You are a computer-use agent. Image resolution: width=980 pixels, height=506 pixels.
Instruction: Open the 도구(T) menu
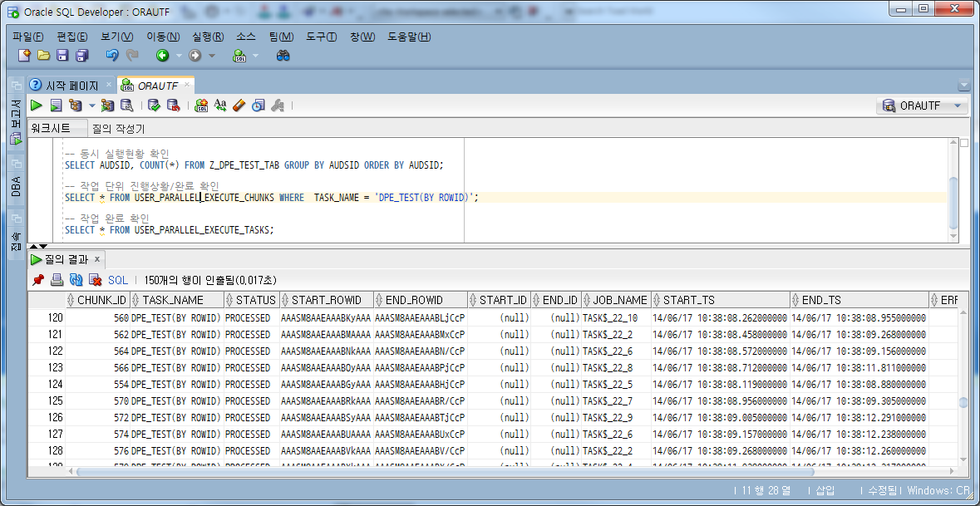(321, 37)
